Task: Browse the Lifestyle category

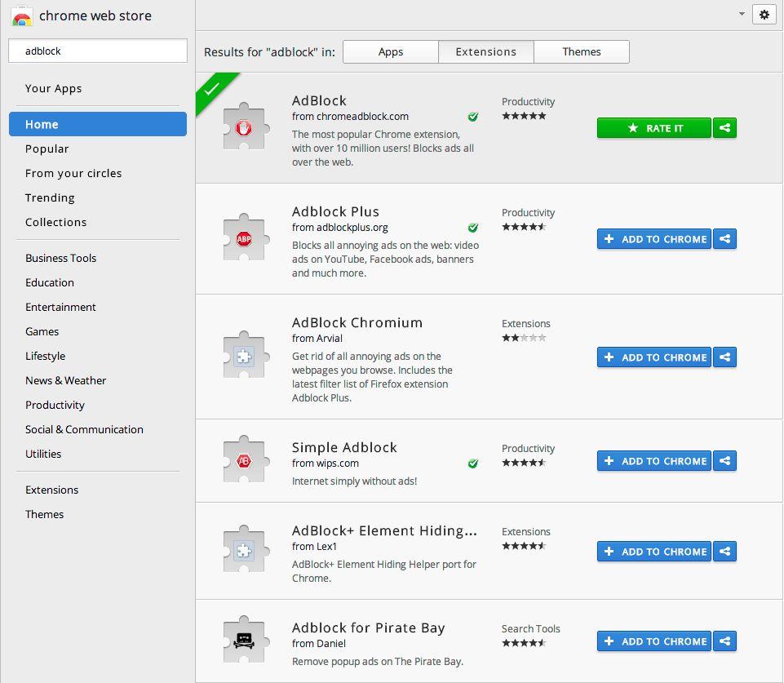Action: [x=46, y=356]
